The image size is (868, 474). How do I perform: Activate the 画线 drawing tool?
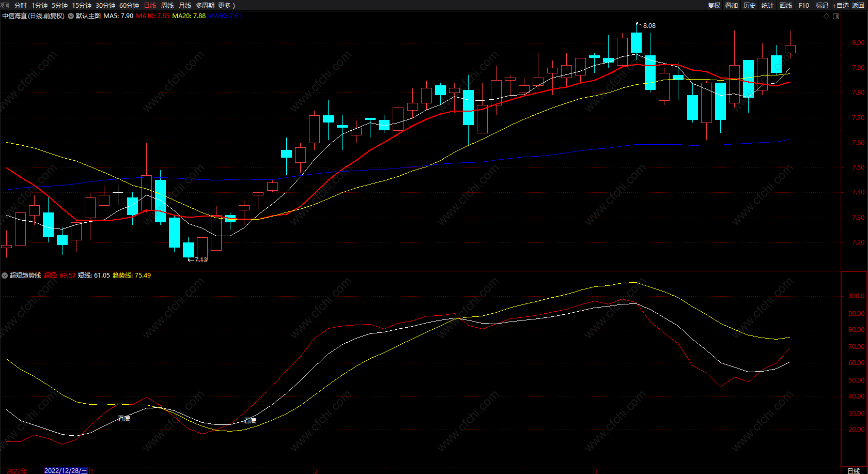(x=786, y=5)
